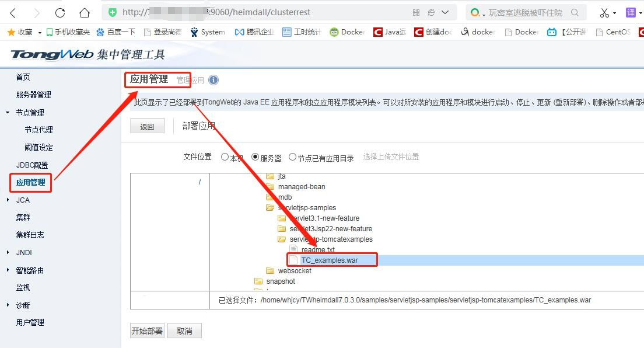Select the 服务器 file location radio
Screen dimensions: 644x348
tap(255, 156)
